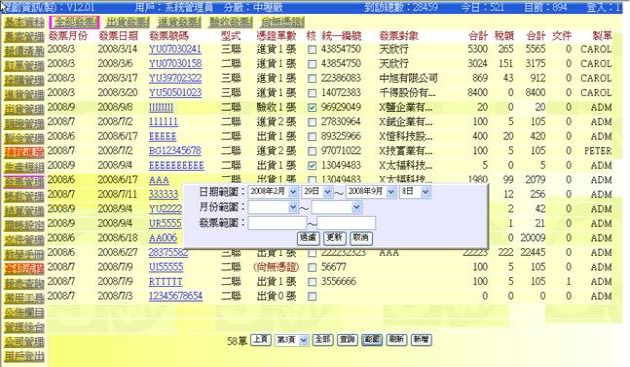Open the 基本資料 sidebar menu
This screenshot has width=630, height=367.
pyautogui.click(x=24, y=22)
